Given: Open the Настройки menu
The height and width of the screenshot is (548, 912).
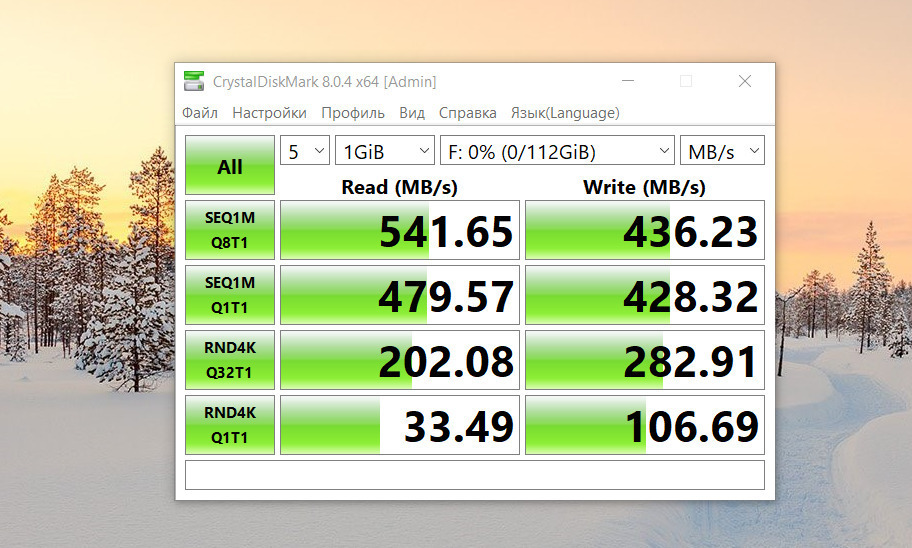Looking at the screenshot, I should pyautogui.click(x=269, y=112).
